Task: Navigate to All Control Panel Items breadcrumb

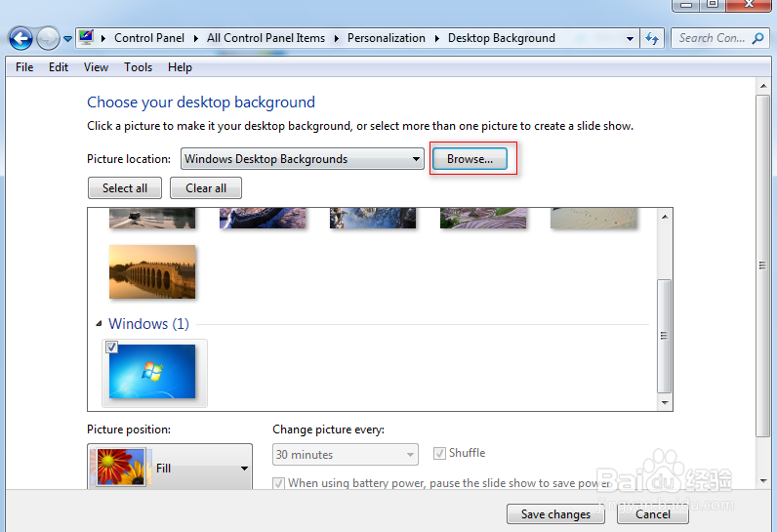Action: point(266,38)
